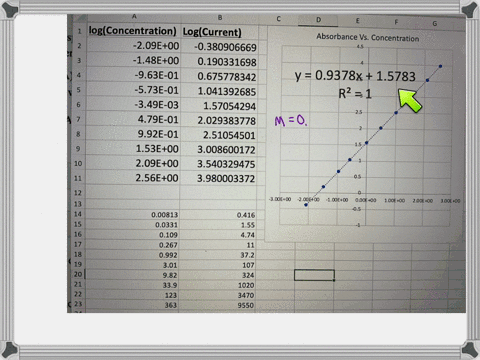Select concentration cell 123
480x360 pixels.
point(133,295)
